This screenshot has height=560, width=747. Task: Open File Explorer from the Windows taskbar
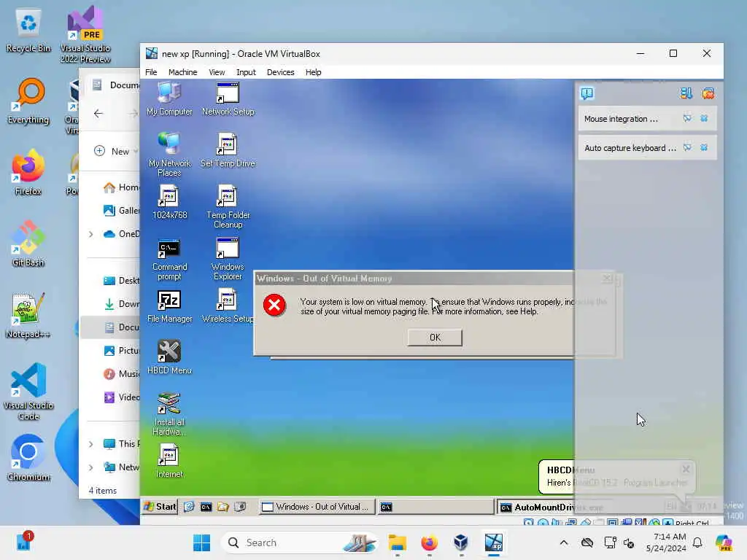pos(397,542)
